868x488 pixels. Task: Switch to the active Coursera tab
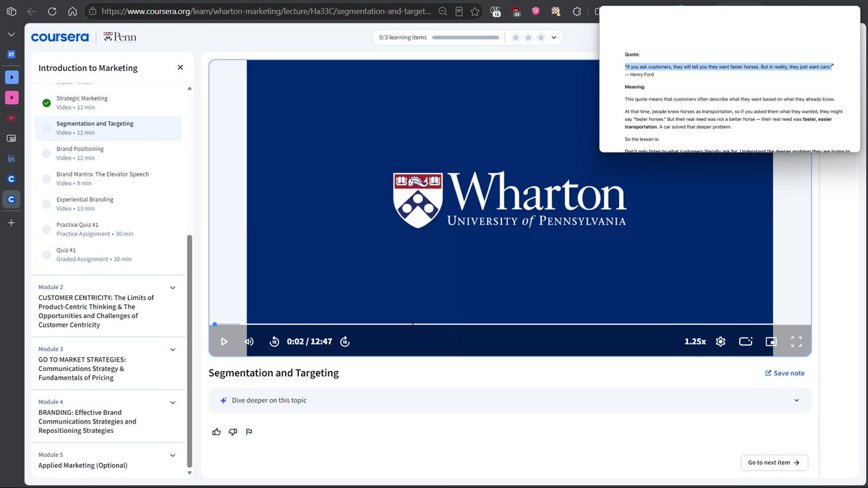[11, 199]
